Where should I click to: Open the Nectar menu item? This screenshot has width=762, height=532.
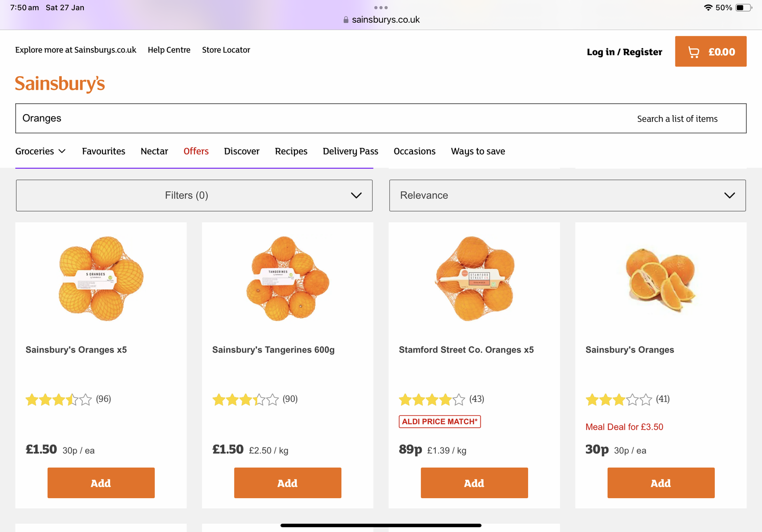click(154, 151)
